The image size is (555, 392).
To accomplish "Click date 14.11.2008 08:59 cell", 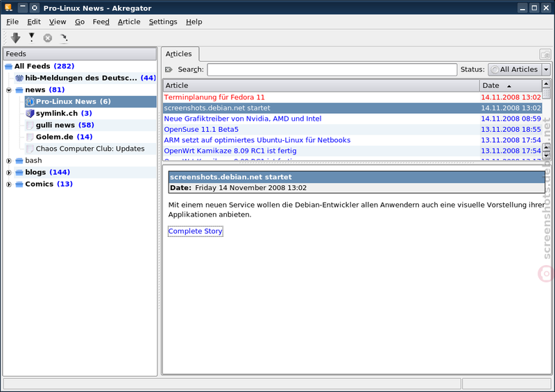I will (511, 119).
